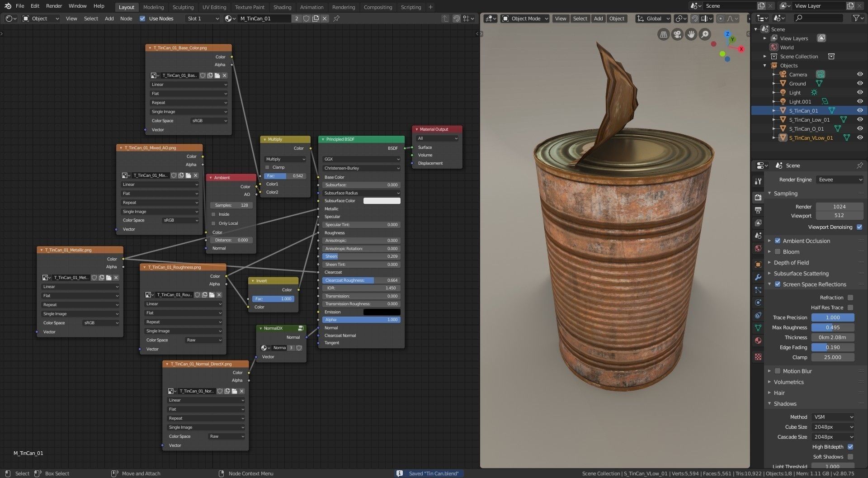Click the magnifier zoom view icon
The width and height of the screenshot is (868, 478).
coord(705,34)
